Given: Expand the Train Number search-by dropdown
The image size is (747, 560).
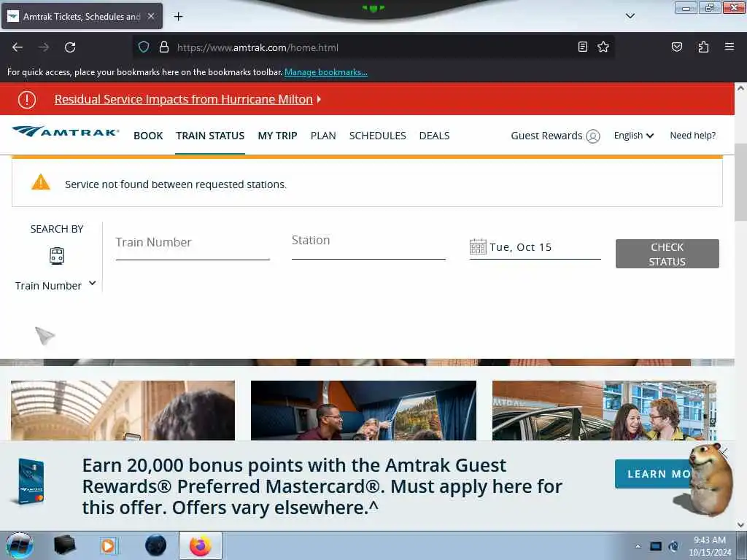Looking at the screenshot, I should 55,285.
